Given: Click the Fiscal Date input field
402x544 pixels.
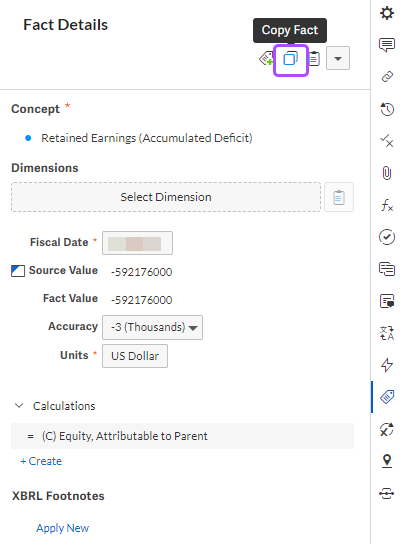Looking at the screenshot, I should 137,243.
